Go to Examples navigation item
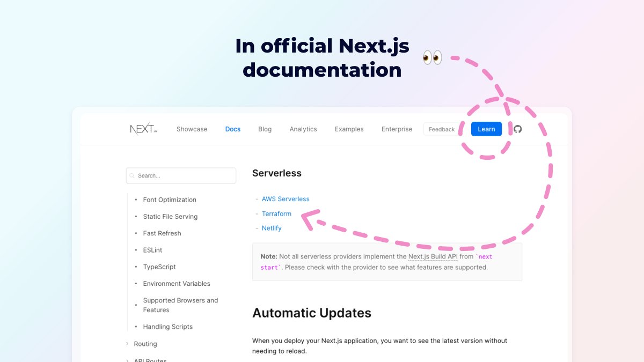The width and height of the screenshot is (644, 362). tap(349, 129)
